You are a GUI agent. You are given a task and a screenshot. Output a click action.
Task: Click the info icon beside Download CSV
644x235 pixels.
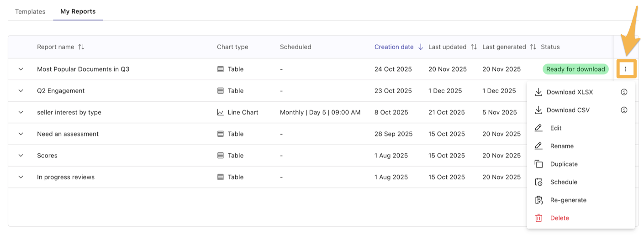pos(624,110)
